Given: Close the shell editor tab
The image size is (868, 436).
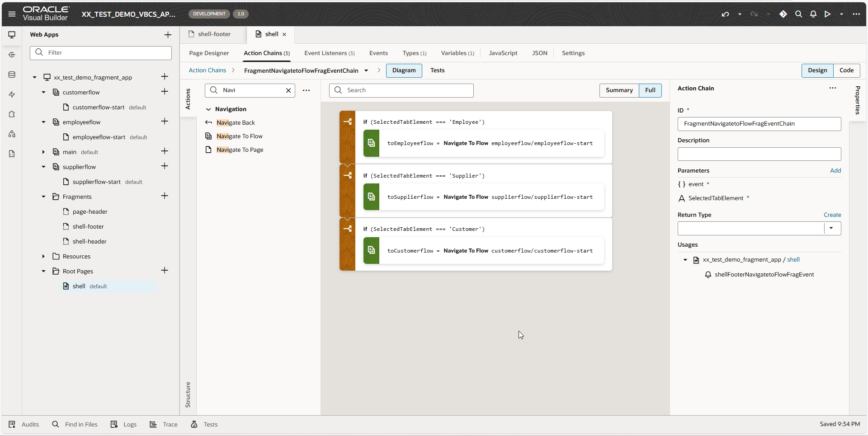Looking at the screenshot, I should 284,34.
